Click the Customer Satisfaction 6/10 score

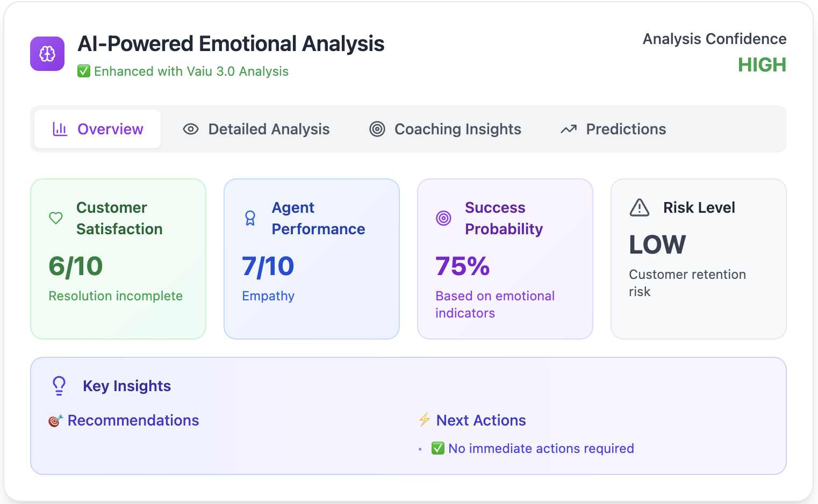pos(76,266)
